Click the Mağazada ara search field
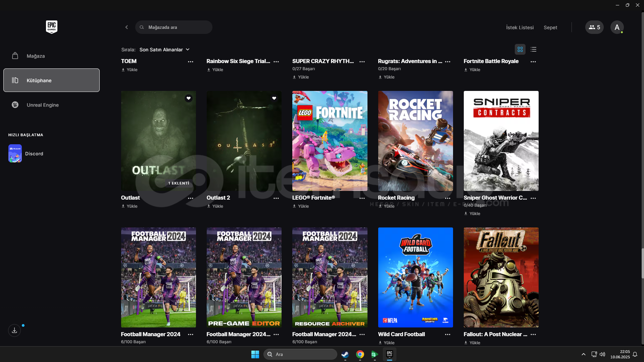 [x=174, y=27]
